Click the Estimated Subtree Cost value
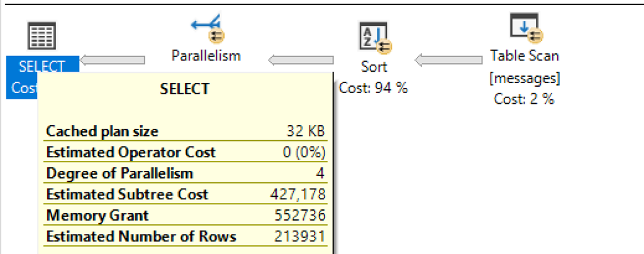This screenshot has width=644, height=254. tap(297, 194)
